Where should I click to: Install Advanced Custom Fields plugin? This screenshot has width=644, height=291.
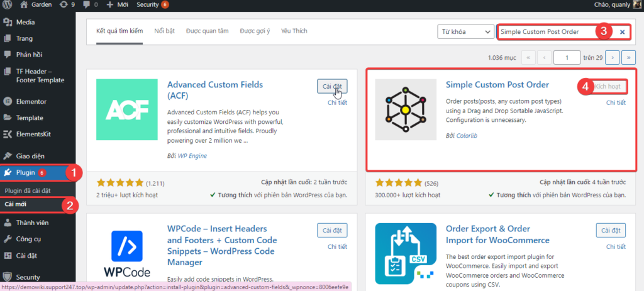[x=332, y=86]
